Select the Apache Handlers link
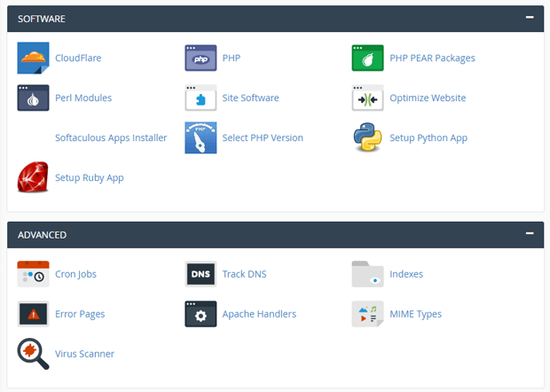The image size is (550, 392). [260, 314]
